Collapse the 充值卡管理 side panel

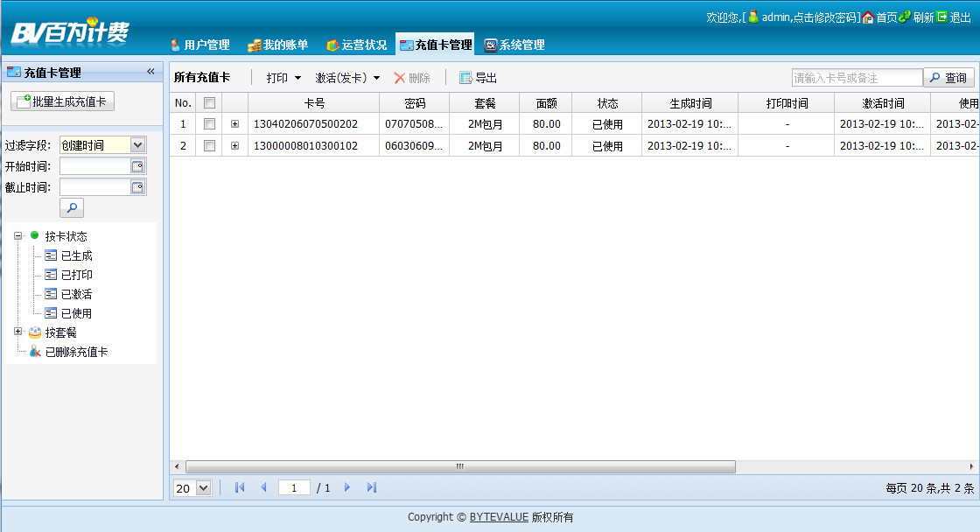pos(150,72)
